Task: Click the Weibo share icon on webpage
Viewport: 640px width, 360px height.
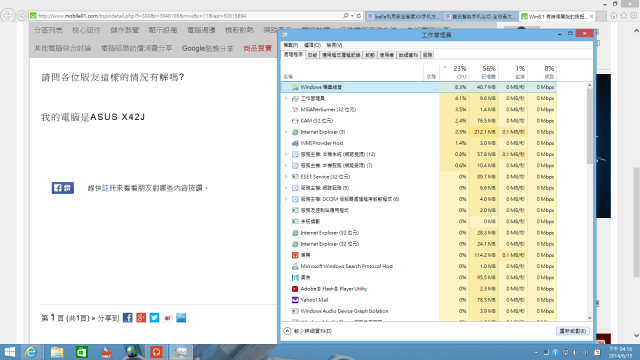Action: tap(168, 318)
